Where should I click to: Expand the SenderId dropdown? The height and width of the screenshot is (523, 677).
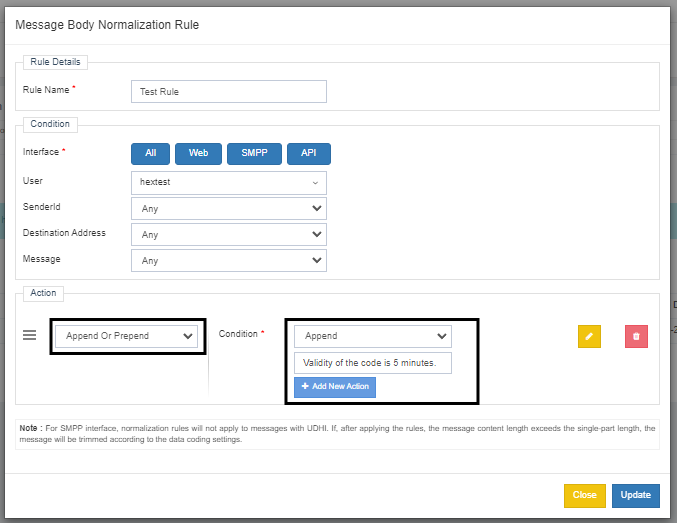click(x=228, y=208)
